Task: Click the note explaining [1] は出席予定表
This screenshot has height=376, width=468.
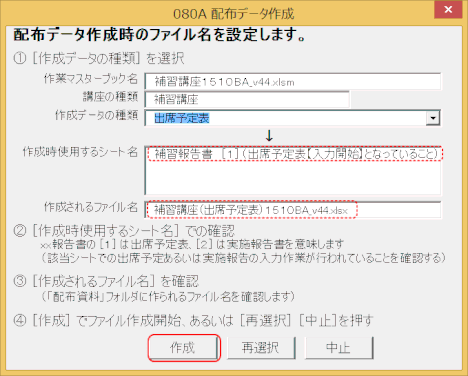Action: [x=192, y=244]
